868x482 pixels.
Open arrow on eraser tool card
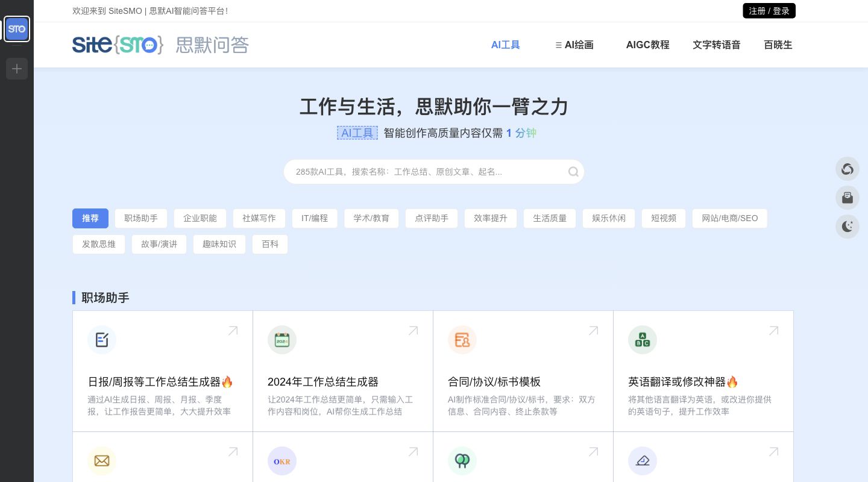[x=773, y=452]
